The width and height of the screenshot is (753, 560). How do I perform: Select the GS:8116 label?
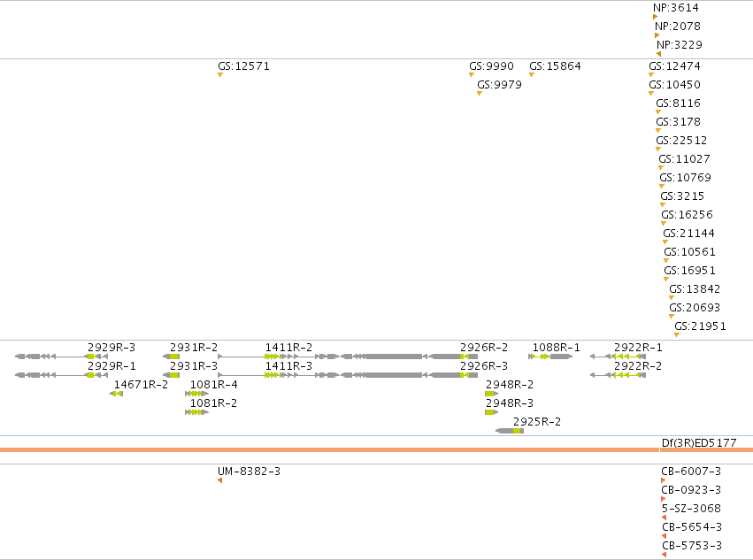pos(678,104)
